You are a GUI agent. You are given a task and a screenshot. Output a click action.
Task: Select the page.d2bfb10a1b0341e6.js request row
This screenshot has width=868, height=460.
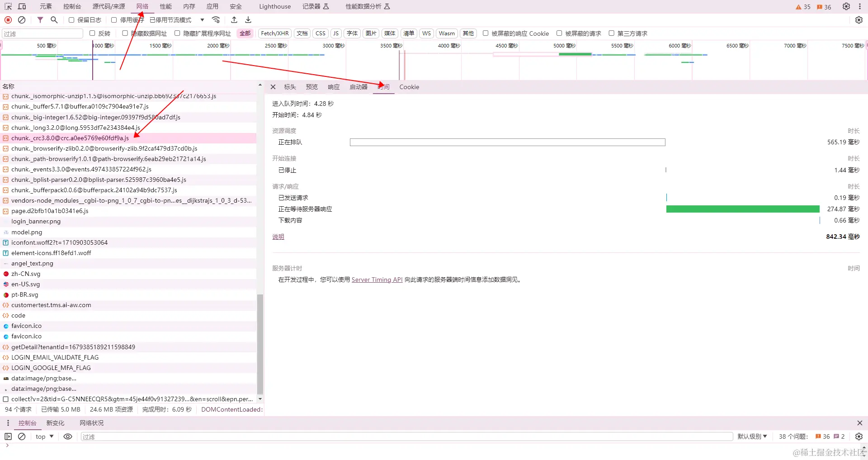click(128, 211)
